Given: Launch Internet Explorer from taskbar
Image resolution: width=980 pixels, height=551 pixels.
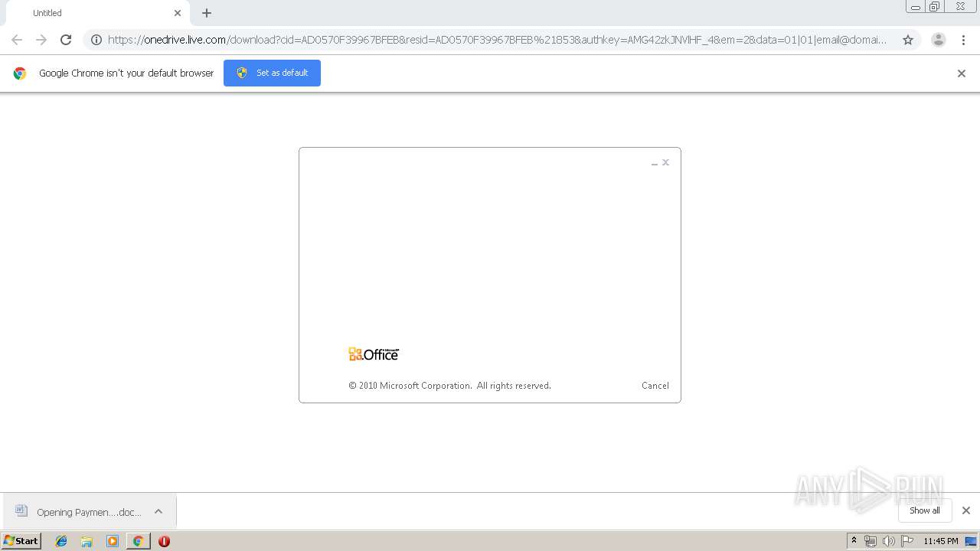Looking at the screenshot, I should click(61, 541).
